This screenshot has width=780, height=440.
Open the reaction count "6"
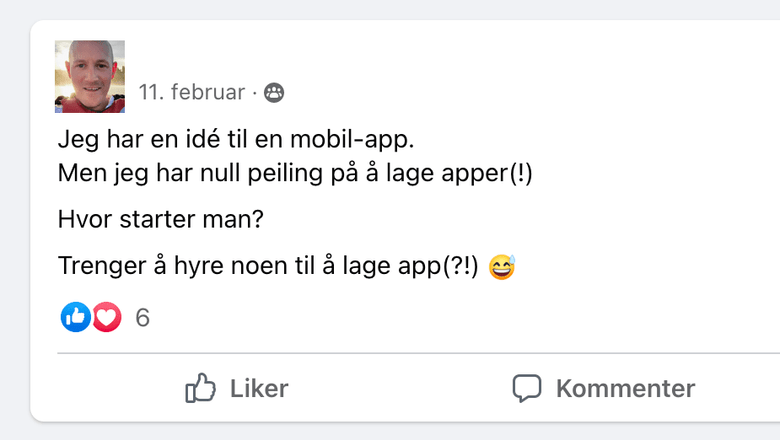(142, 318)
